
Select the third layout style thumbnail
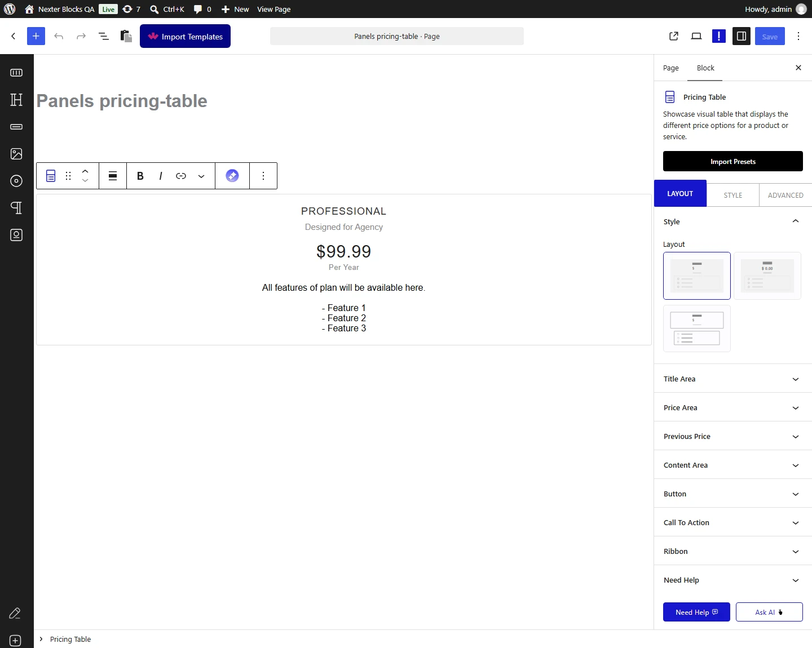point(697,329)
